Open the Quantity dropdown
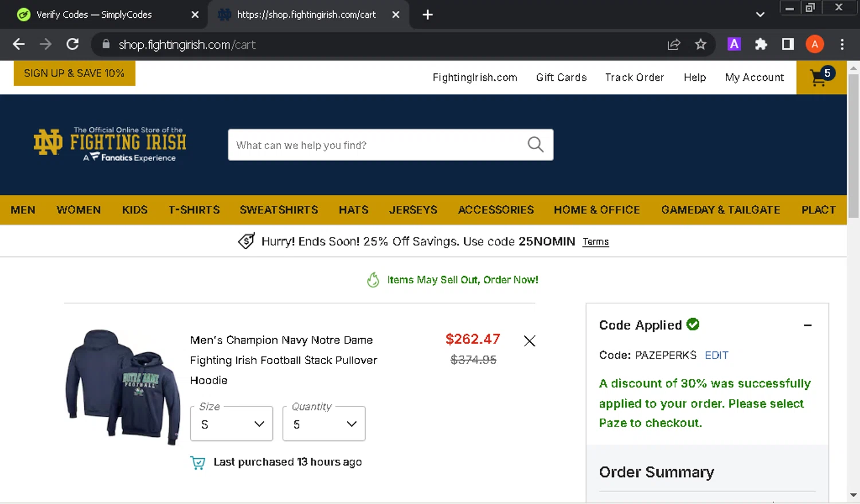The image size is (860, 504). pos(324,424)
